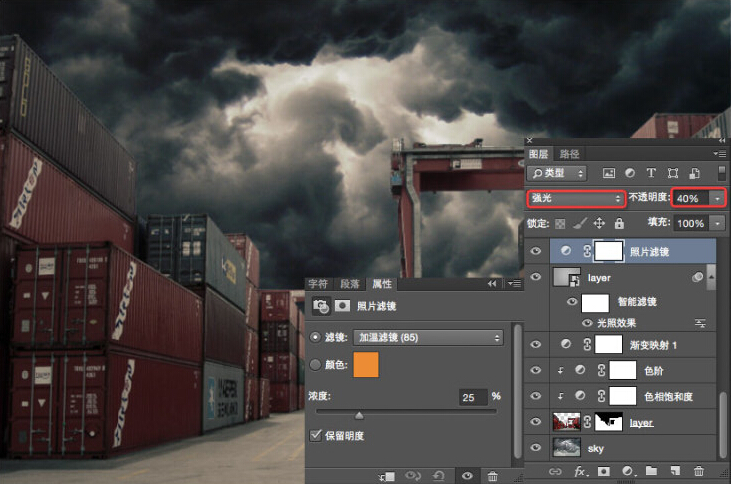Click view previous state icon in Properties
This screenshot has width=731, height=484.
[x=413, y=476]
